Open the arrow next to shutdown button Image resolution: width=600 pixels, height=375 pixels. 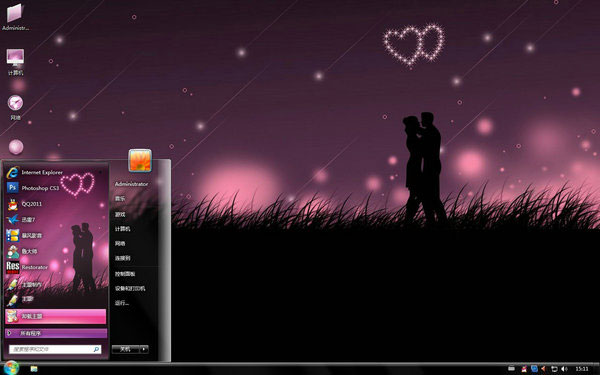[144, 349]
